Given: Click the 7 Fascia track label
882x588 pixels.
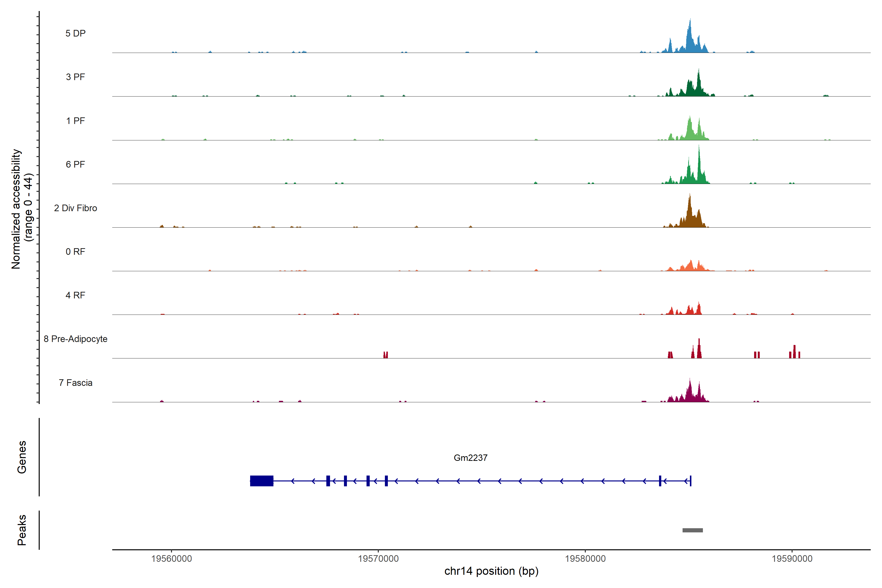Looking at the screenshot, I should click(75, 382).
